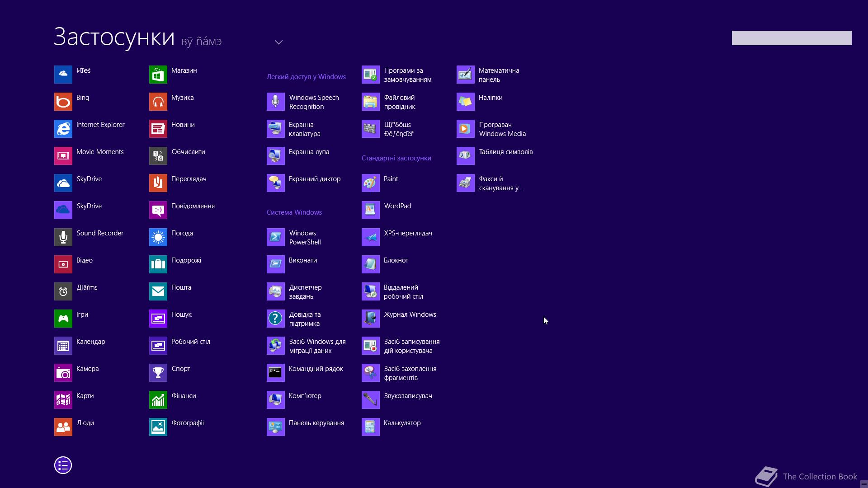Select the 'Виконати' label
868x488 pixels.
(x=303, y=260)
